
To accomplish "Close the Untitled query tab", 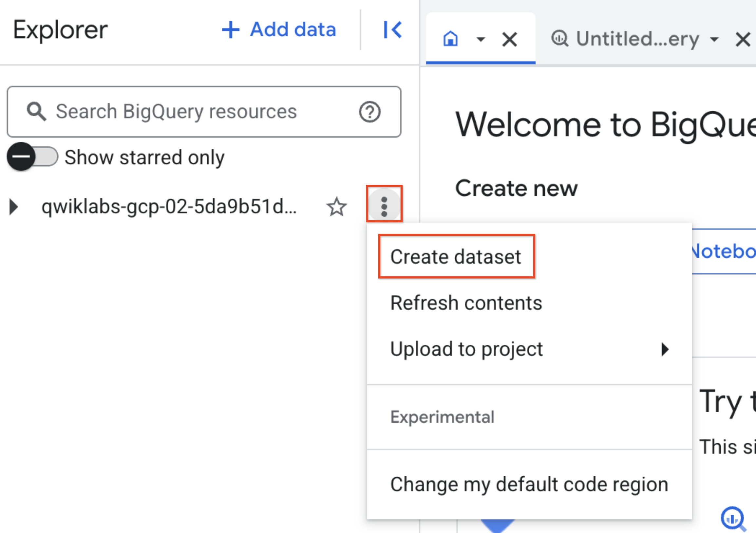I will click(743, 40).
